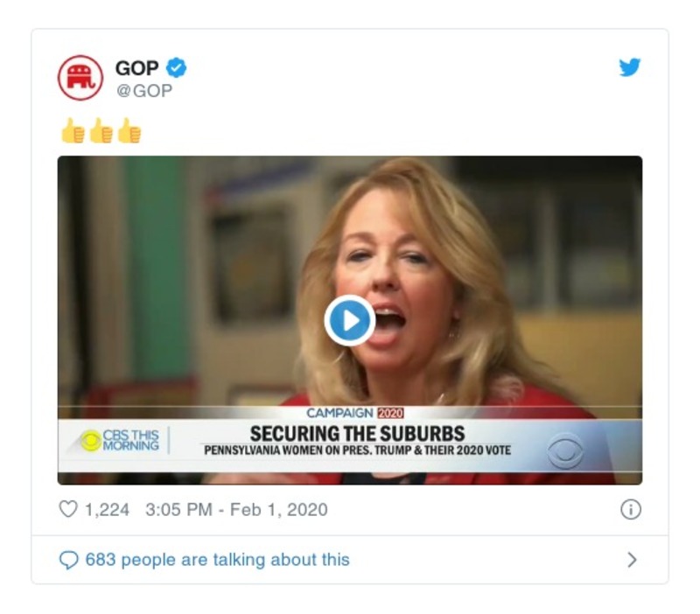Click the blue speech bubble icon
This screenshot has width=700, height=614.
click(68, 560)
